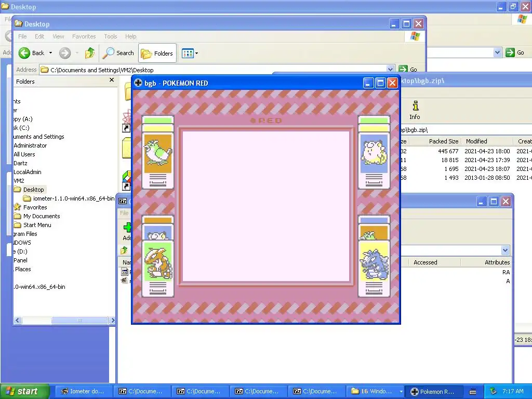Open the lower 7-Zip path dropdown arrow

(505, 250)
